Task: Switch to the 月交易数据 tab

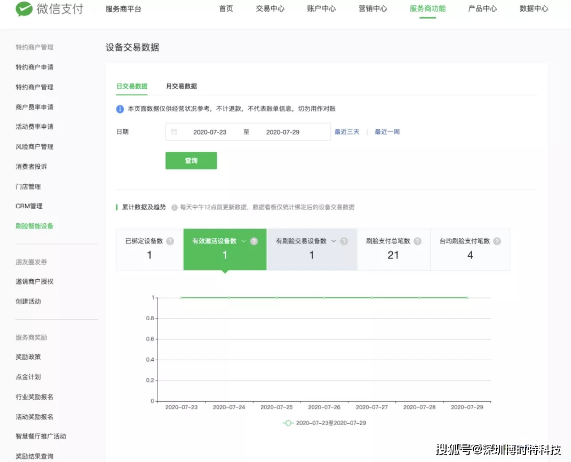Action: (x=181, y=86)
